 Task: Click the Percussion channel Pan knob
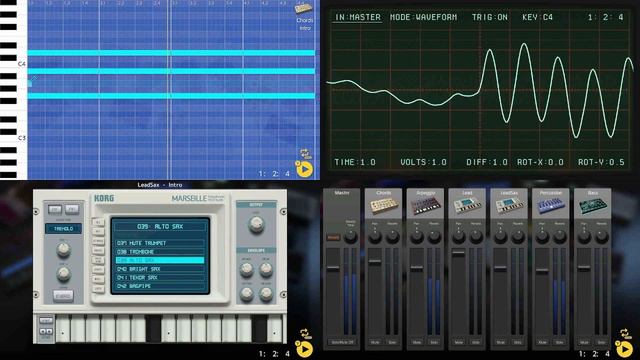pos(542,237)
